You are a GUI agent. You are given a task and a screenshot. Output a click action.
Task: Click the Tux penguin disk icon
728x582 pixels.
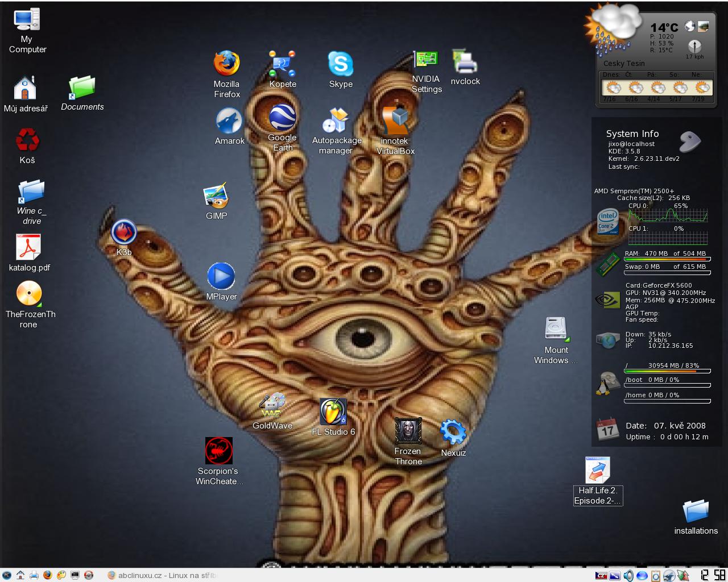(607, 384)
